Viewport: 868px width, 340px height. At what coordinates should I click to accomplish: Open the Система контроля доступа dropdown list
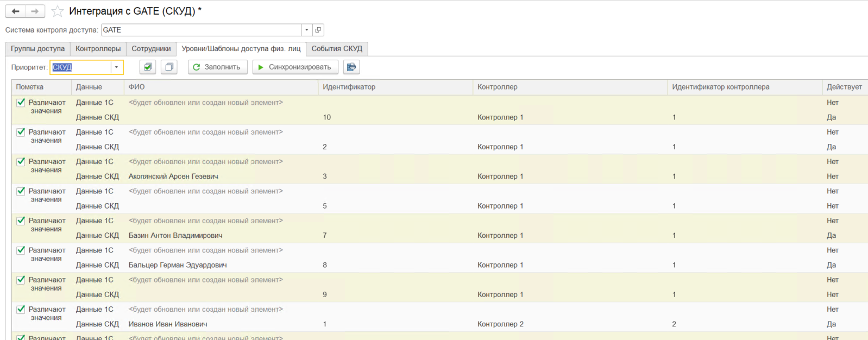[x=307, y=30]
